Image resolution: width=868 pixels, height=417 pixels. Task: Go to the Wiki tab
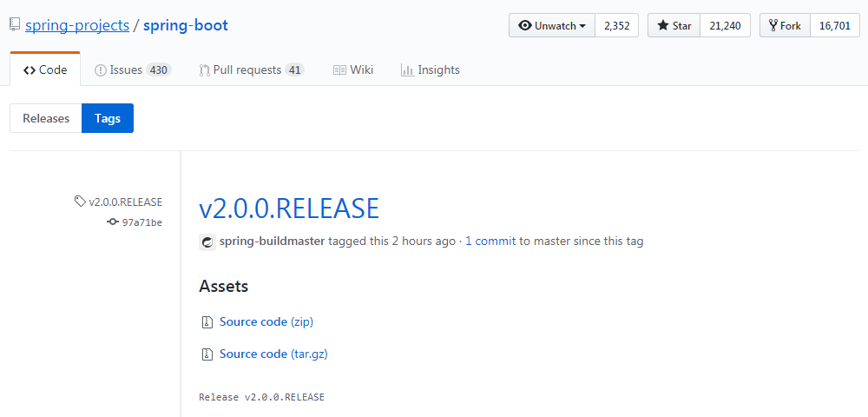(x=353, y=69)
